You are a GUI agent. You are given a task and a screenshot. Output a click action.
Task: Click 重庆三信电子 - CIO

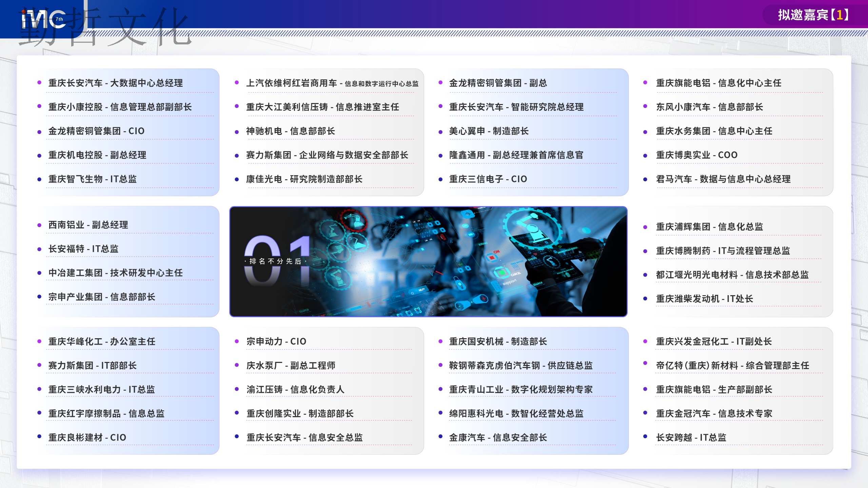[488, 179]
